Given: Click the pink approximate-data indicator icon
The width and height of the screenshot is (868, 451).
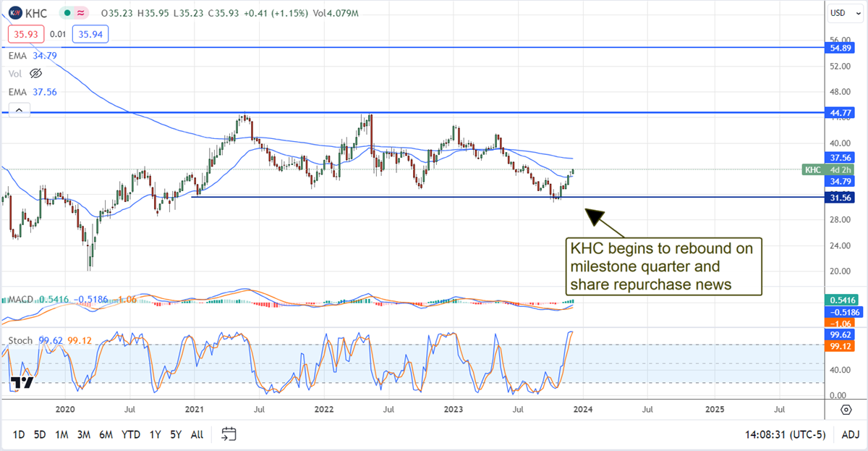Looking at the screenshot, I should pyautogui.click(x=83, y=13).
